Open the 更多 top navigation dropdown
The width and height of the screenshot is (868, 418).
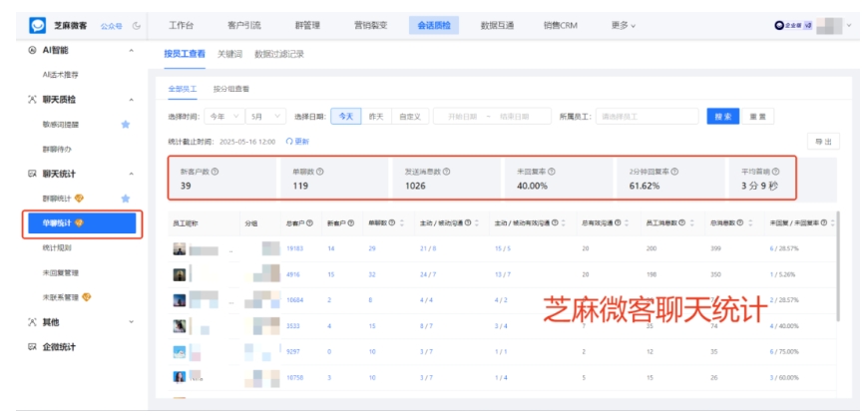(x=624, y=26)
